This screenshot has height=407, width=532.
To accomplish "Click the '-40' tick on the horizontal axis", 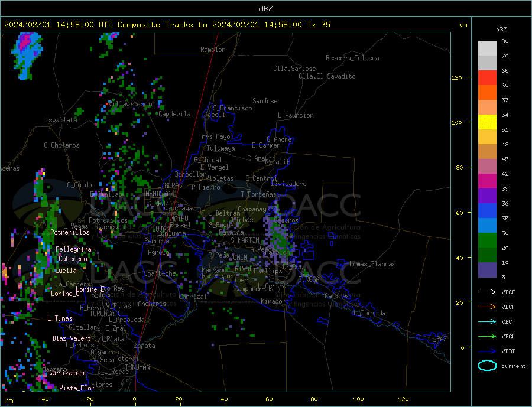I will (x=43, y=399).
